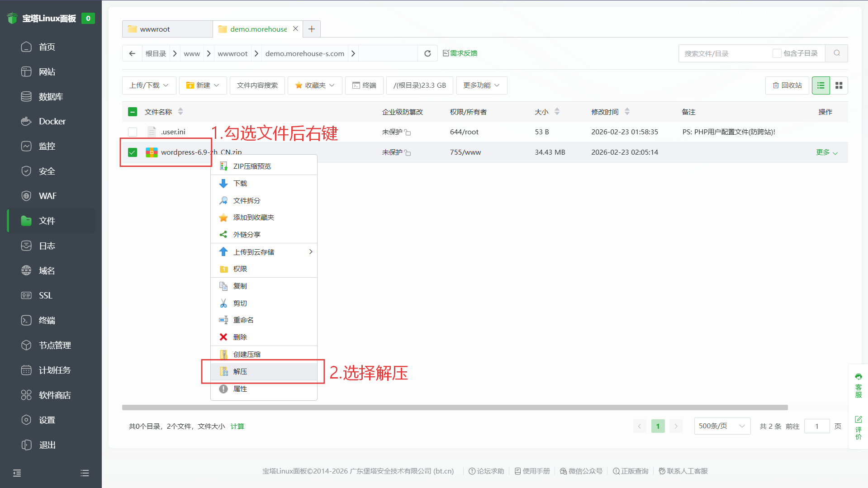Toggle the include subdirectories checkbox
Screen dimensions: 868x488
(777, 53)
